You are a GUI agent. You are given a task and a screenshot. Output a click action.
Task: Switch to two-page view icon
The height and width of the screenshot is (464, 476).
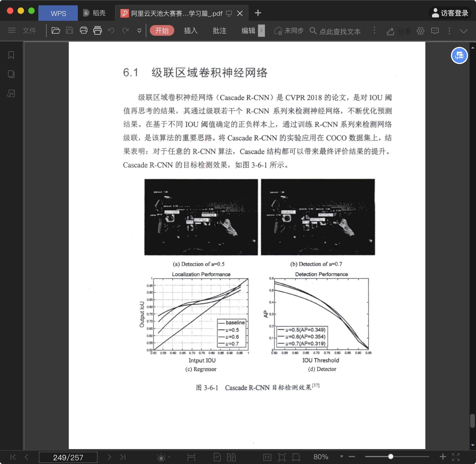pyautogui.click(x=231, y=457)
